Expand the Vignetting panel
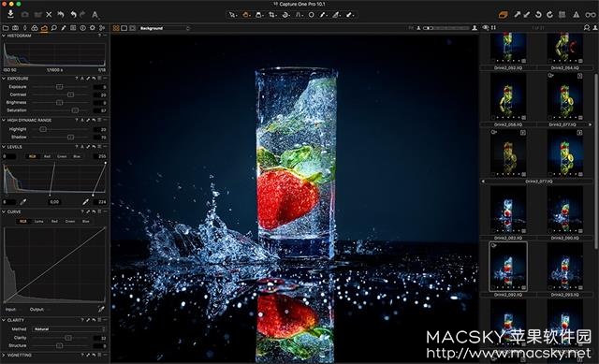 coord(4,356)
